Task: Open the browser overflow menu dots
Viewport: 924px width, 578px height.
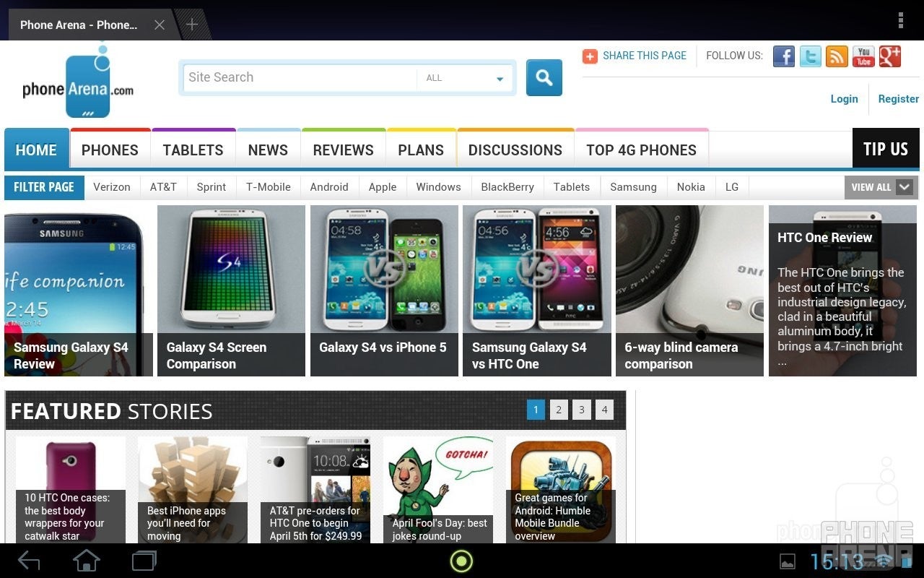Action: (901, 20)
